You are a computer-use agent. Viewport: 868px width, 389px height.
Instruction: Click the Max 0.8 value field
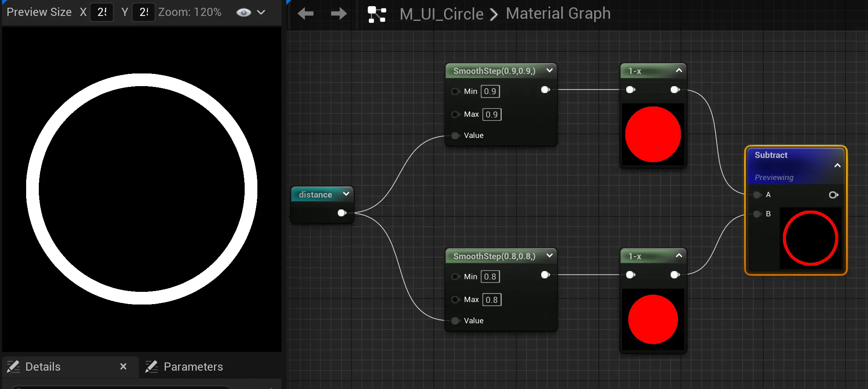tap(491, 300)
